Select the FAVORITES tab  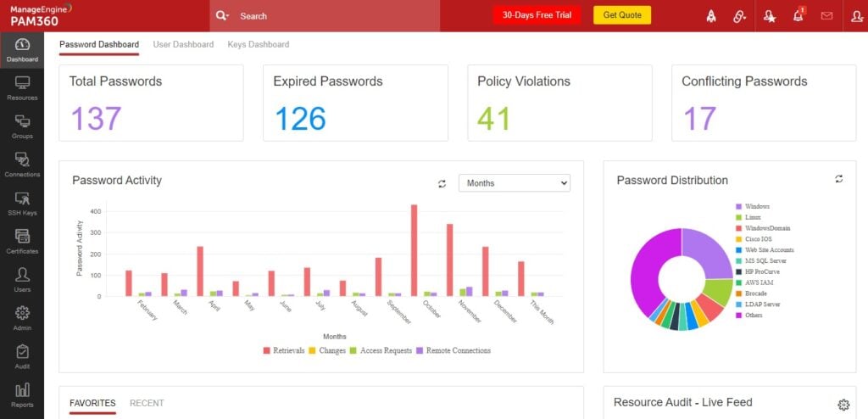pos(92,403)
